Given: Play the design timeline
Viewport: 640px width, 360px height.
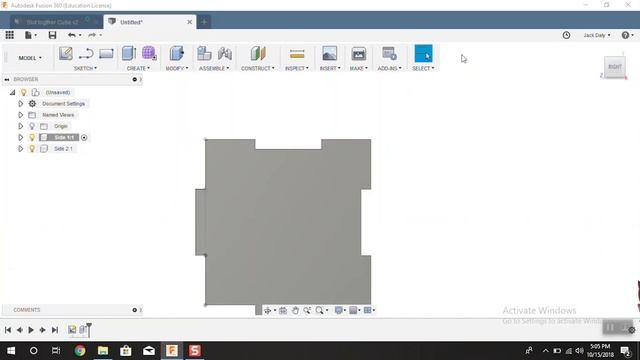Looking at the screenshot, I should pos(31,330).
